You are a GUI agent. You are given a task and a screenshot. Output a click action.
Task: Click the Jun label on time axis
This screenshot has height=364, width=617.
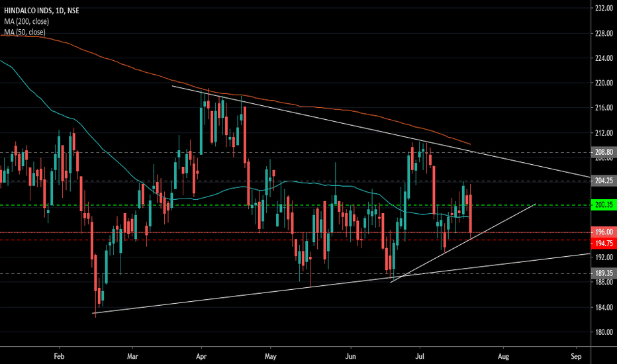[x=350, y=356]
